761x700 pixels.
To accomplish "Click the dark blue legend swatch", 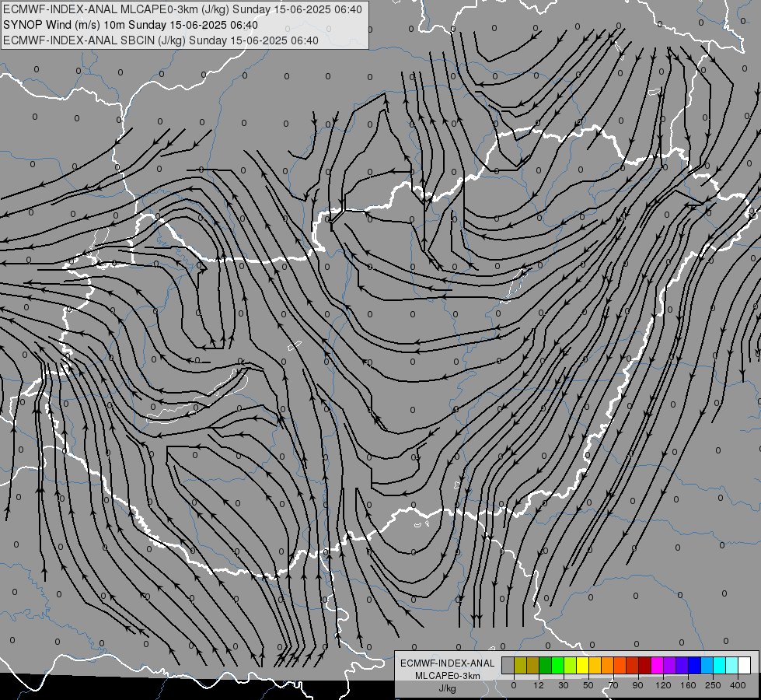I will click(695, 665).
